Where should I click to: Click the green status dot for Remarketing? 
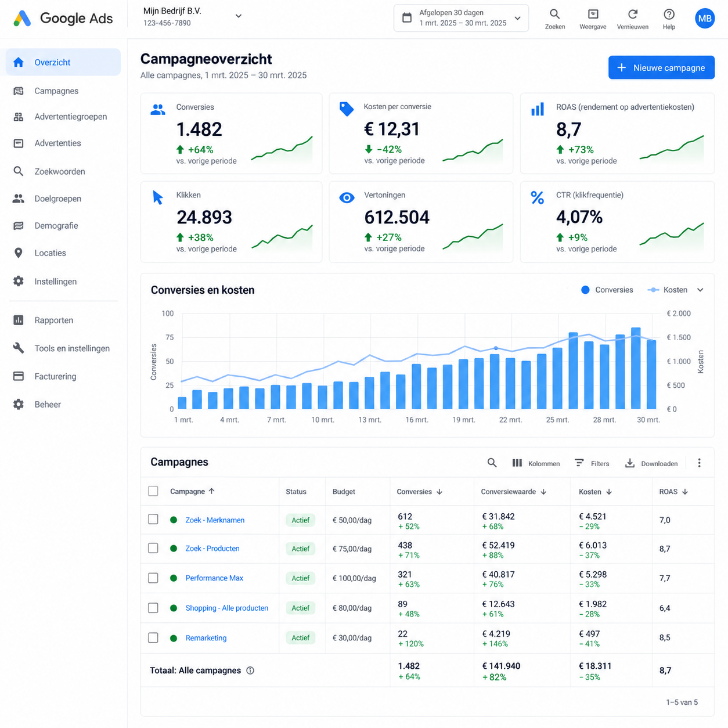[173, 638]
